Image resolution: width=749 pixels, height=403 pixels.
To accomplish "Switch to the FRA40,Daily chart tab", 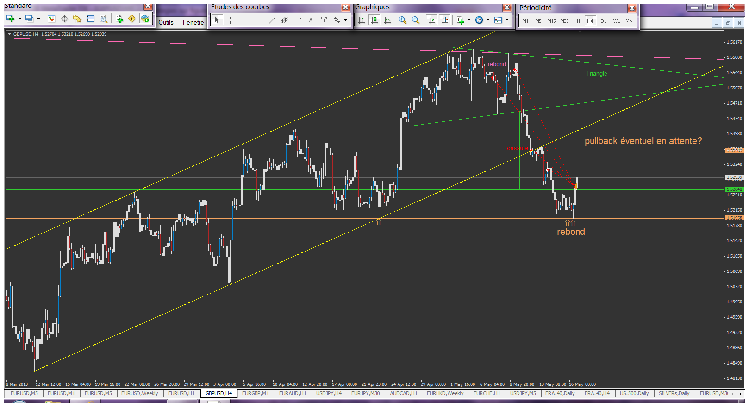I will click(x=559, y=393).
